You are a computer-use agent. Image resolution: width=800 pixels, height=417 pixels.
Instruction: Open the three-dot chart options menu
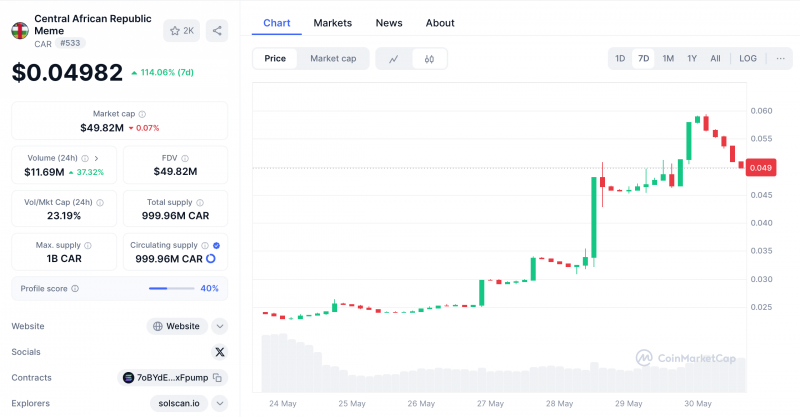pyautogui.click(x=781, y=58)
